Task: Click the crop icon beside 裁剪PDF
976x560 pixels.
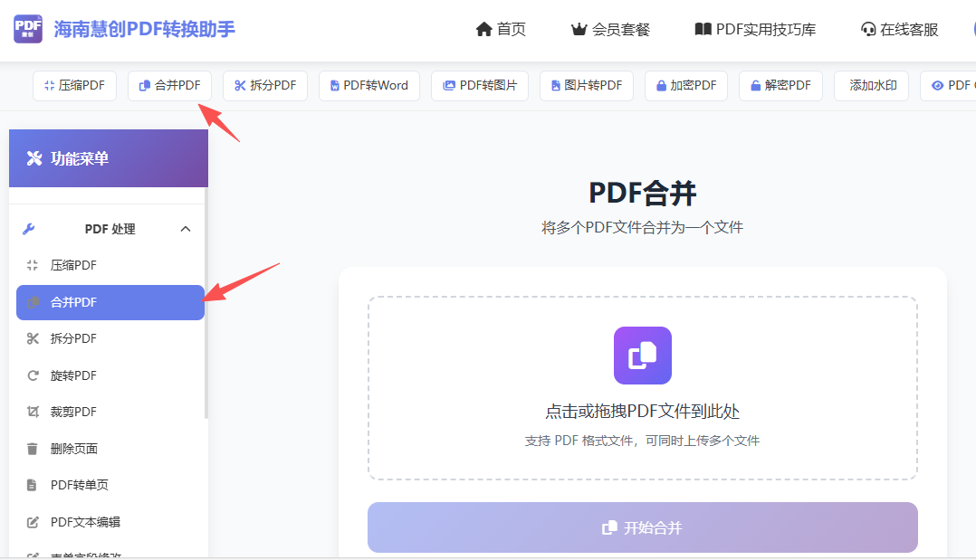Action: click(x=33, y=412)
